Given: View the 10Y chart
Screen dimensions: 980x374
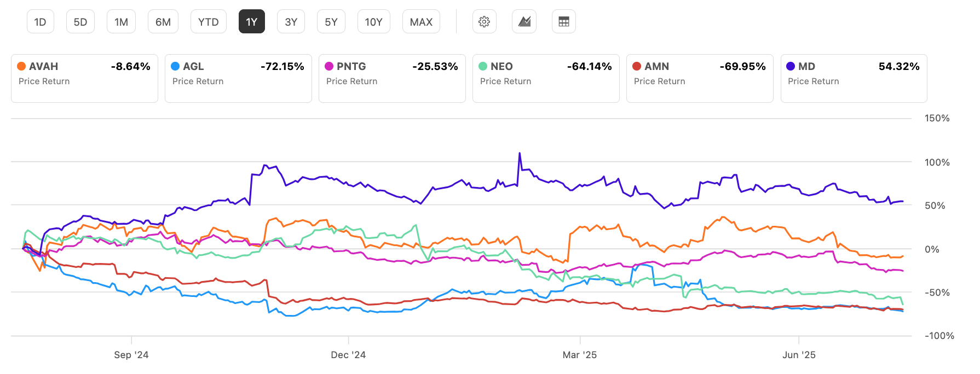Looking at the screenshot, I should (x=373, y=21).
